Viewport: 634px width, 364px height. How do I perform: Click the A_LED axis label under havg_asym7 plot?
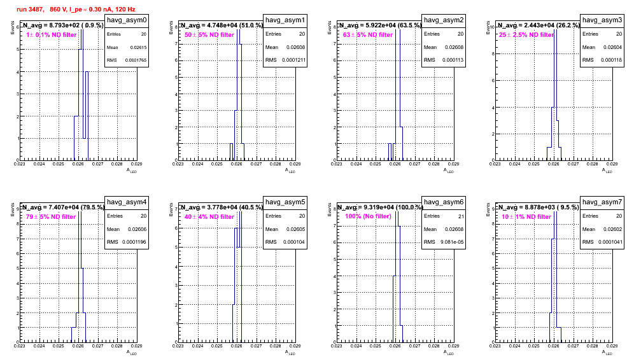pos(607,353)
